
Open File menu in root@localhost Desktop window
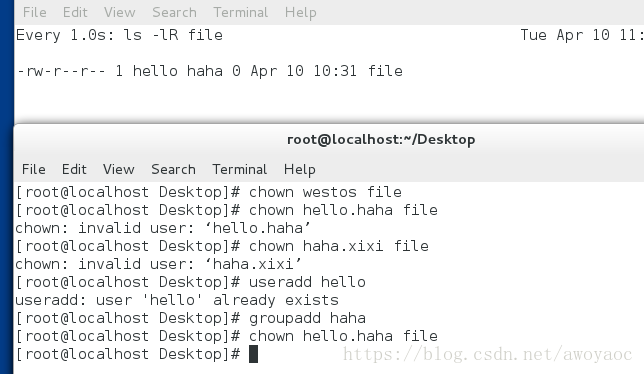[34, 169]
